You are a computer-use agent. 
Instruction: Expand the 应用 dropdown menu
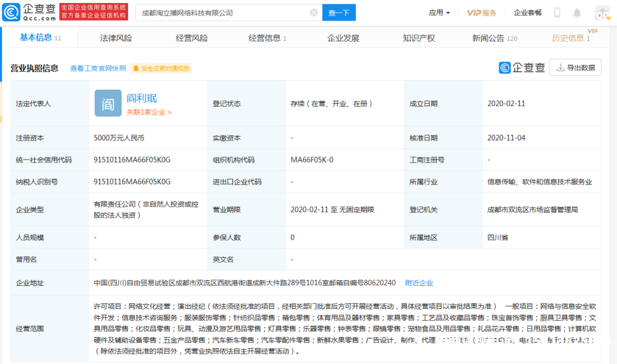[439, 13]
